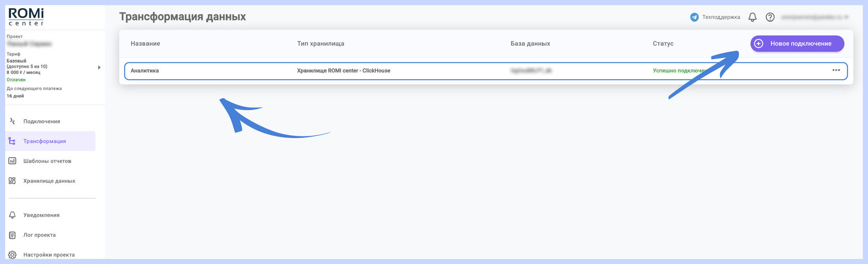Image resolution: width=868 pixels, height=264 pixels.
Task: Open the notifications bell in header
Action: (x=752, y=17)
